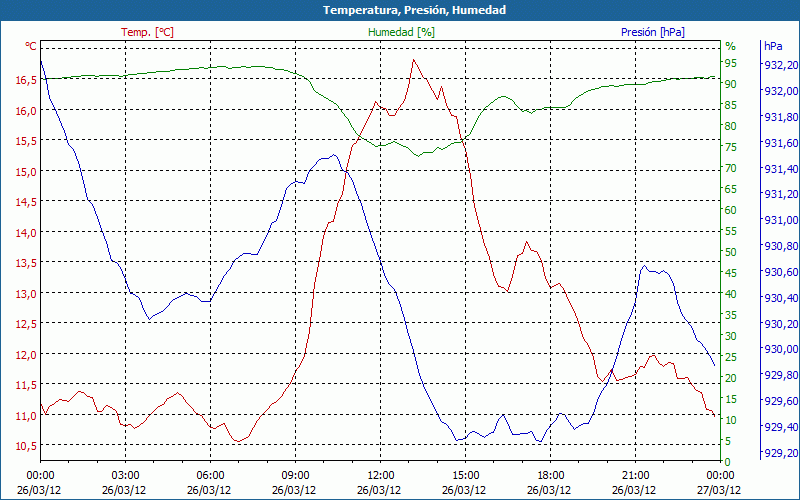
Task: Click the green "%" axis unit label
Action: (731, 46)
